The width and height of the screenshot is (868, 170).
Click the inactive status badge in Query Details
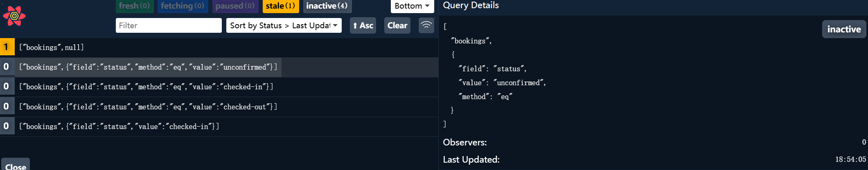pyautogui.click(x=844, y=29)
